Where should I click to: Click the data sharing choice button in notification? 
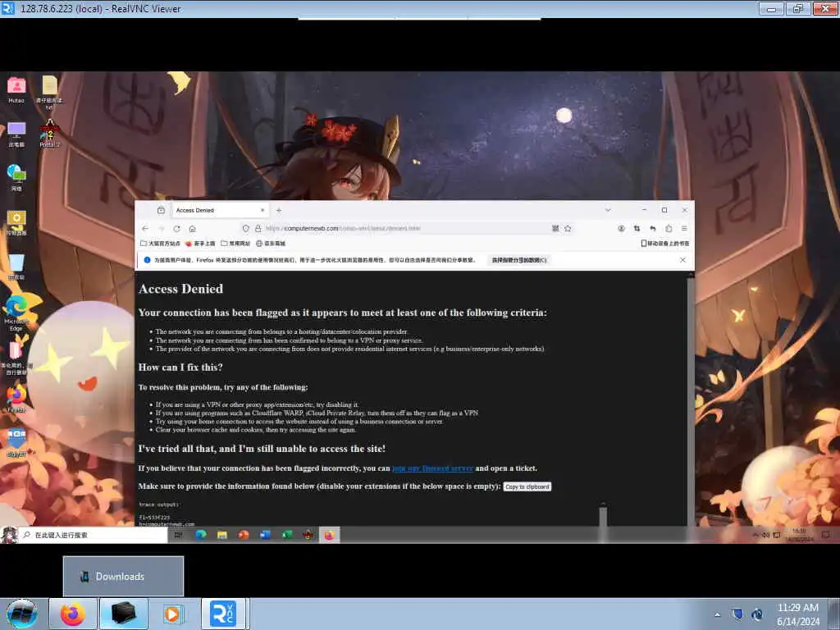point(519,260)
